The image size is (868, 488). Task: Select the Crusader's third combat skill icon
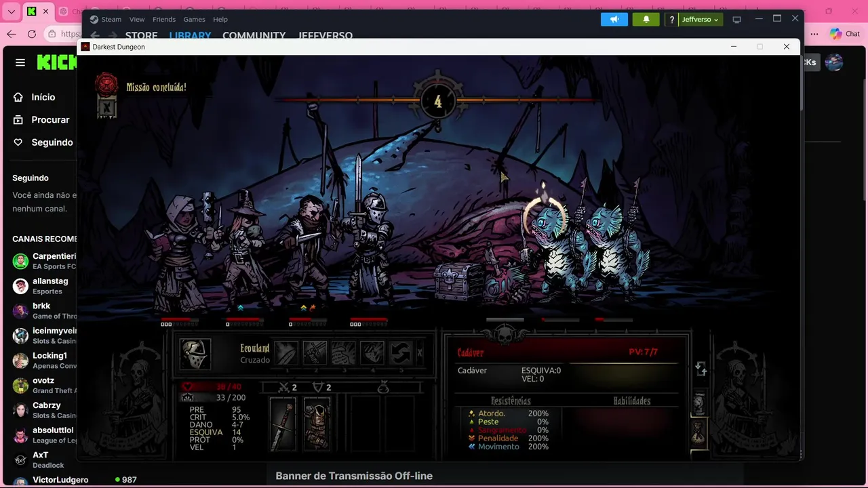[x=343, y=353]
